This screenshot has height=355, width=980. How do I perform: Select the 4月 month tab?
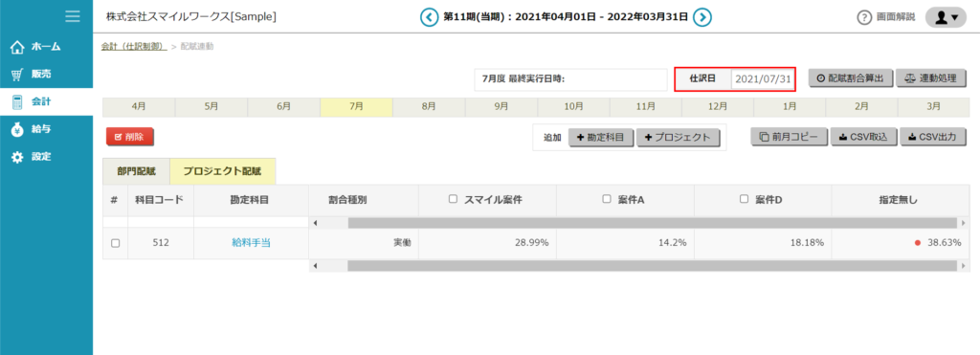pos(139,107)
